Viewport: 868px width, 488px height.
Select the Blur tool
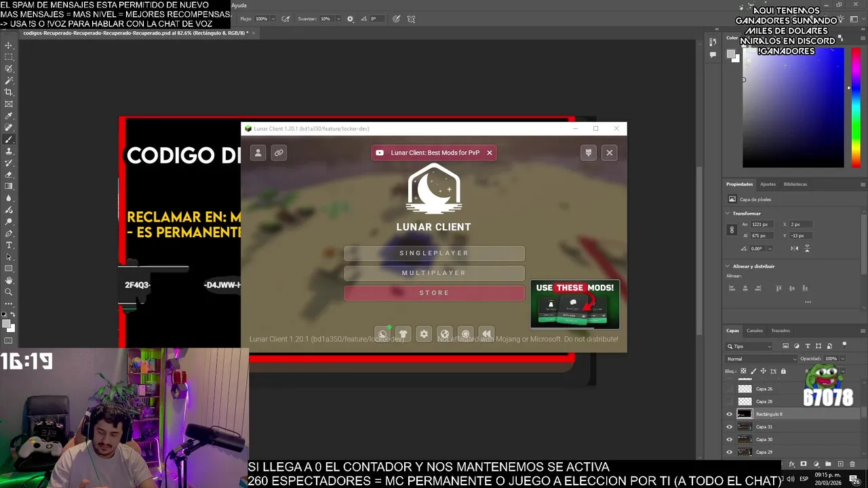click(9, 198)
